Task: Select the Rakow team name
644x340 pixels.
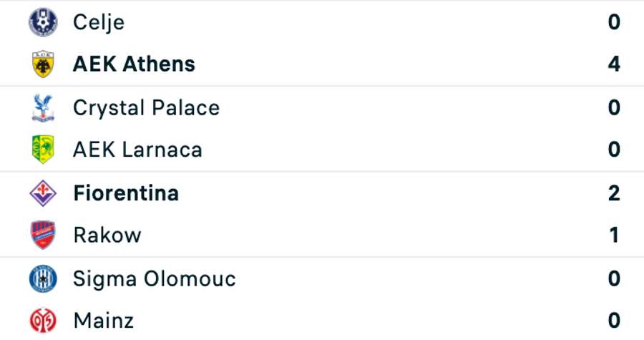Action: [x=107, y=235]
